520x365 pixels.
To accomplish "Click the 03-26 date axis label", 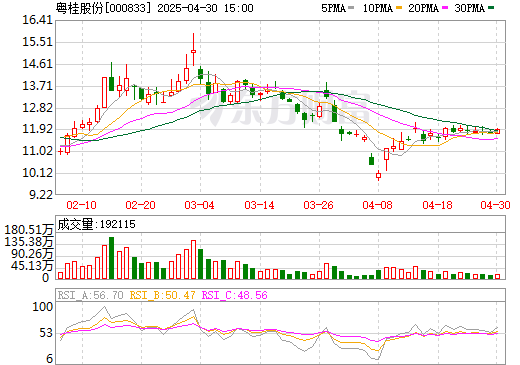I will click(319, 205).
